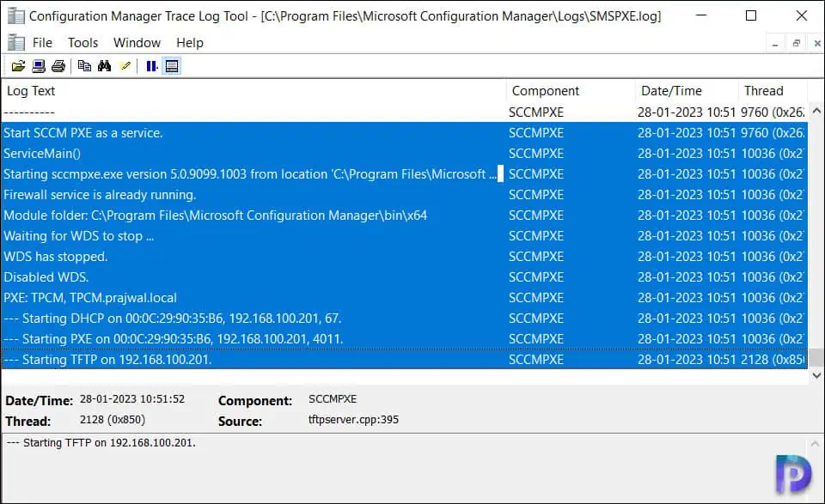Select the 'WDS has stopped.' log row
This screenshot has width=825, height=504.
(404, 257)
